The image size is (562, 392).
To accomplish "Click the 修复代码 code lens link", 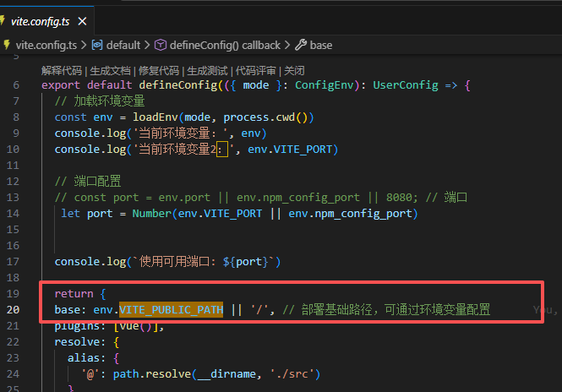I will point(159,71).
